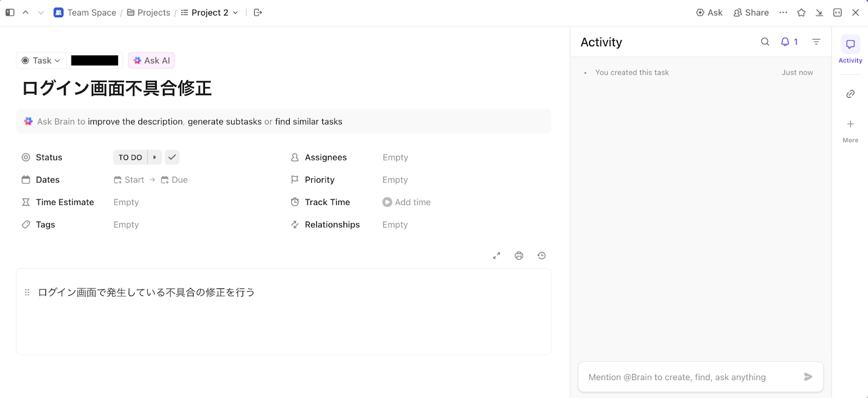Open description history clock icon
868x398 pixels.
tap(541, 256)
